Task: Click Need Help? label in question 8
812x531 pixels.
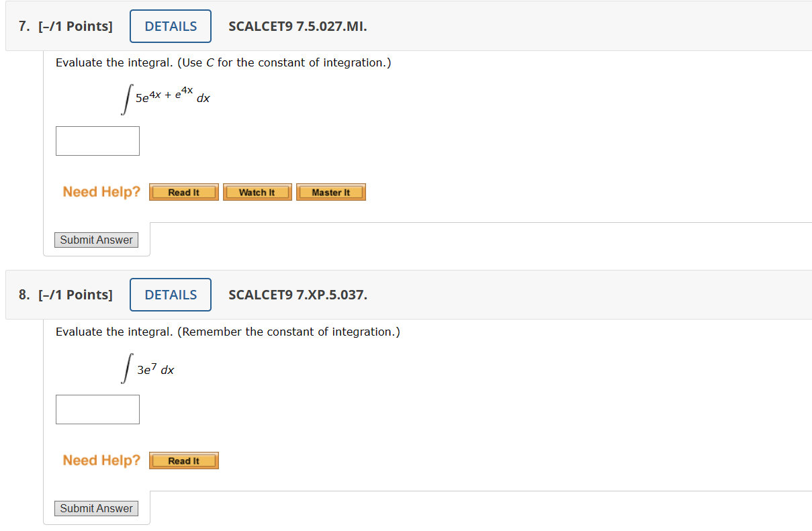Action: tap(101, 461)
